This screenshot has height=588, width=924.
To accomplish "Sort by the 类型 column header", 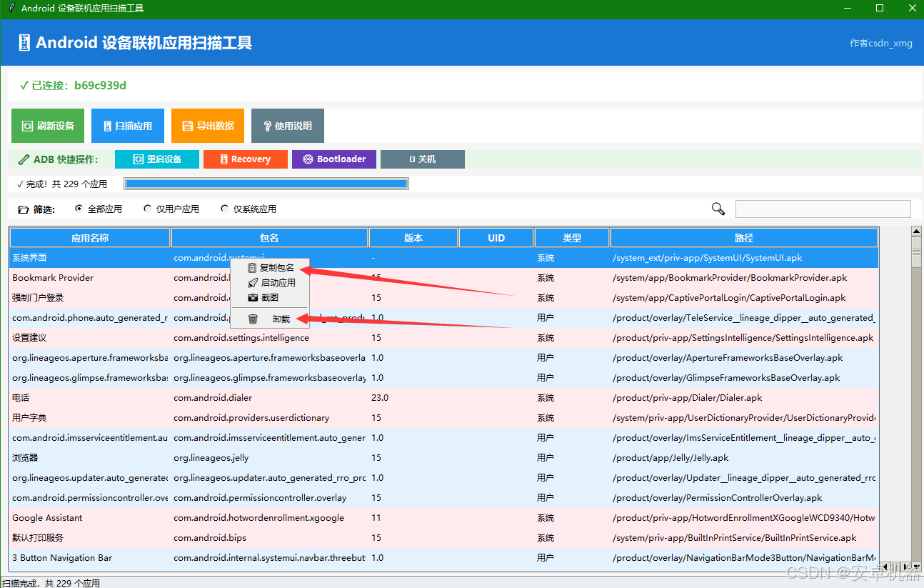I will point(572,238).
